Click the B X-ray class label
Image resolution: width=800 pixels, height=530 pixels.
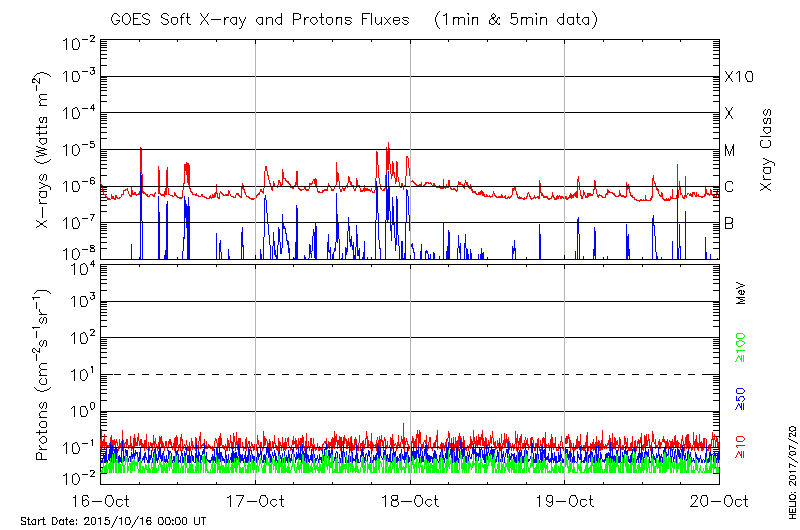coord(729,223)
